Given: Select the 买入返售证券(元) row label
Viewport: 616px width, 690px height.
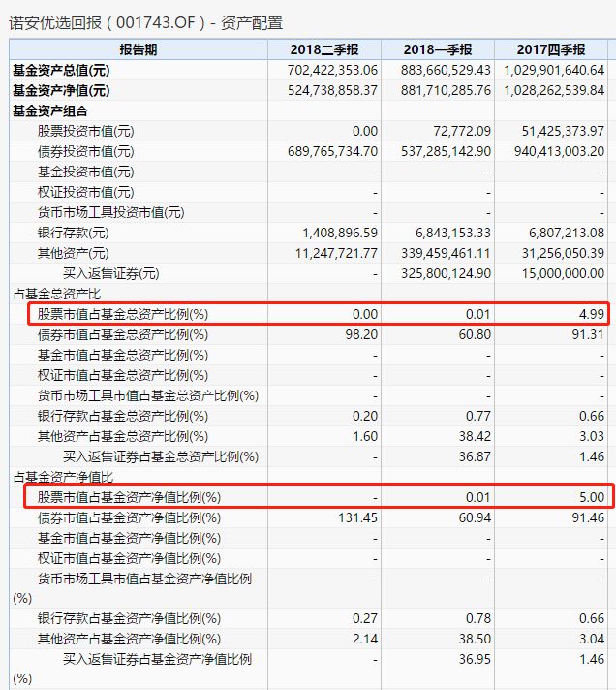Looking at the screenshot, I should pyautogui.click(x=110, y=273).
